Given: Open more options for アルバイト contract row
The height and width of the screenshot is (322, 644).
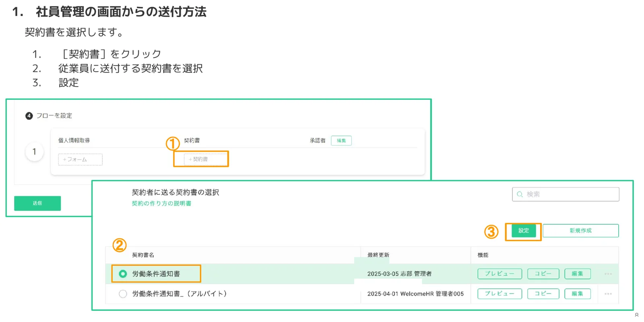Looking at the screenshot, I should 608,294.
